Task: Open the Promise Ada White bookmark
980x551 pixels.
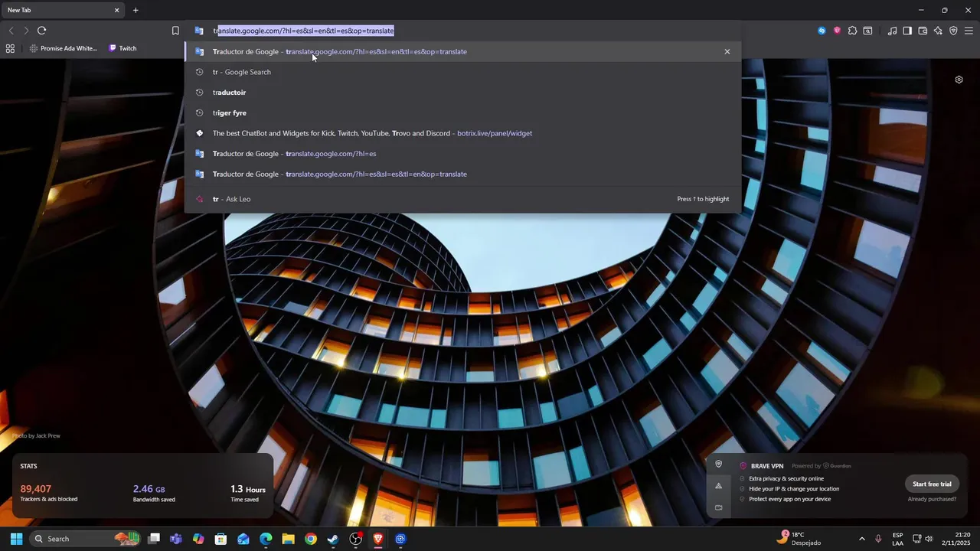Action: click(x=64, y=48)
